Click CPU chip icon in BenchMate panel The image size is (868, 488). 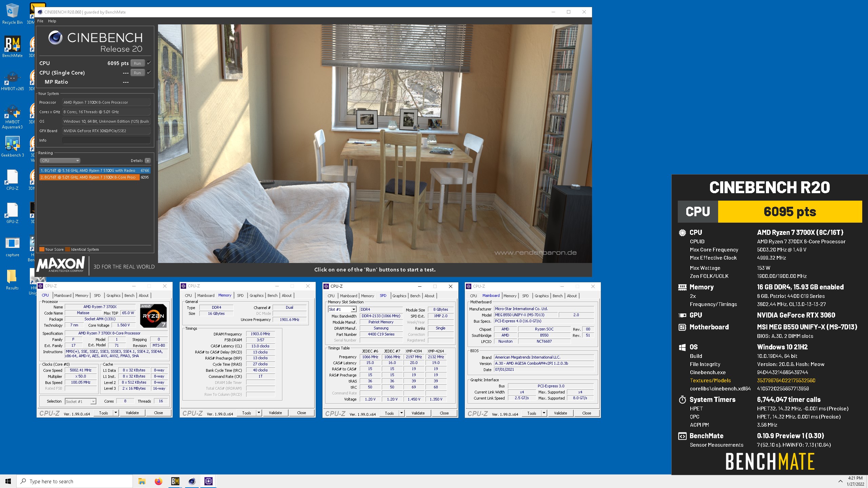click(x=682, y=232)
